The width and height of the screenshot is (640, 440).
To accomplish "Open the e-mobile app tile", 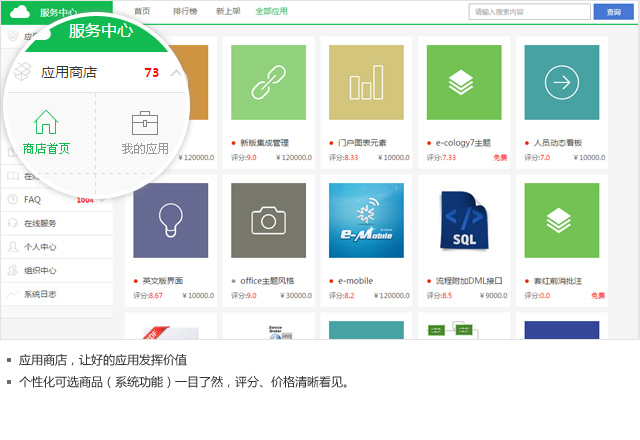I will point(366,220).
